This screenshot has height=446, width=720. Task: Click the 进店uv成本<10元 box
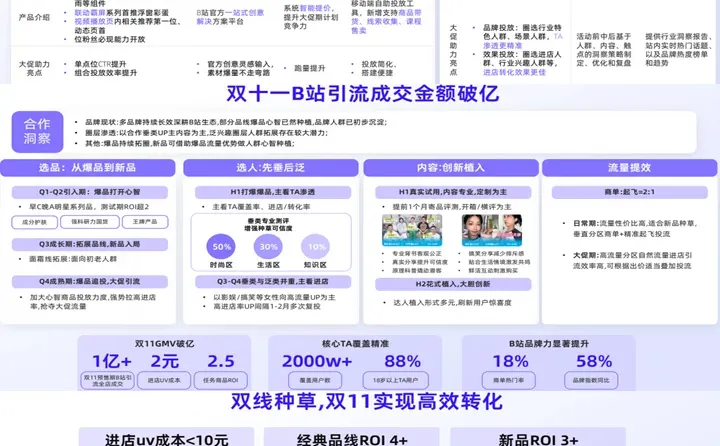[x=166, y=437]
